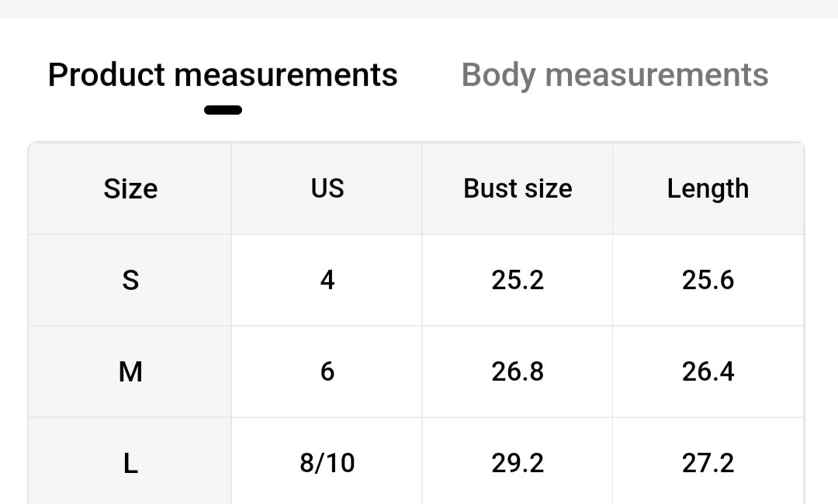Image resolution: width=838 pixels, height=504 pixels.
Task: Switch to Body measurements tab
Action: [615, 75]
